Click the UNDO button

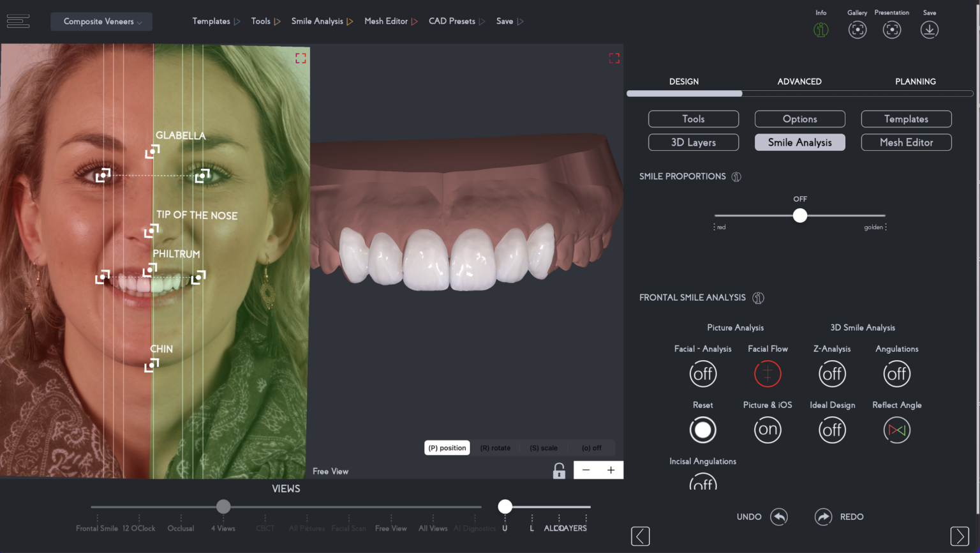coord(762,517)
